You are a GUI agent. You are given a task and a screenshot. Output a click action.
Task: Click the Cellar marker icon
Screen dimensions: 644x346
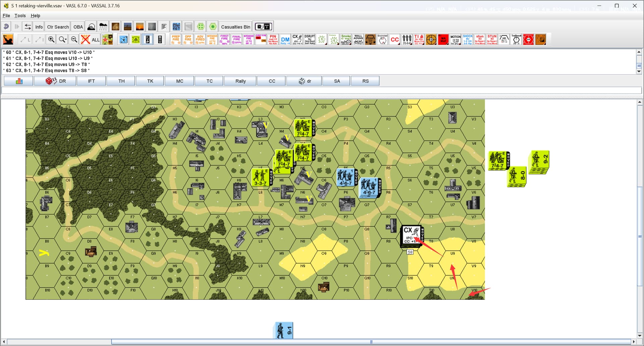pyautogui.click(x=540, y=40)
